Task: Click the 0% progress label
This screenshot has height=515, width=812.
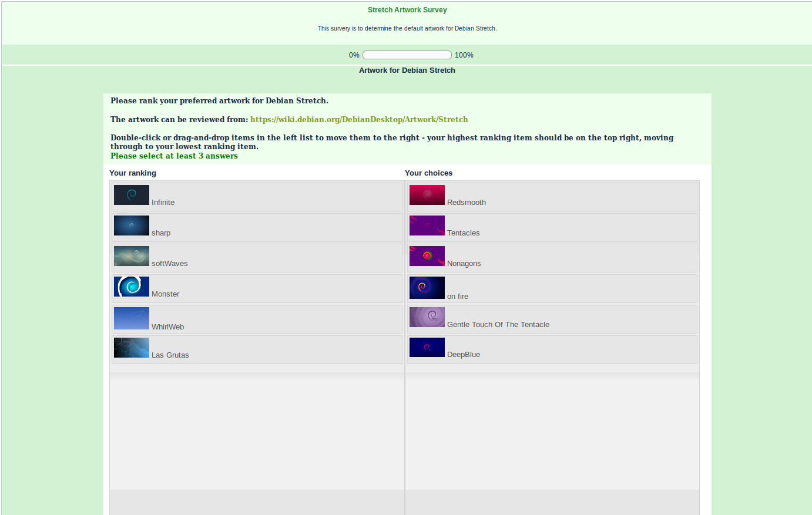Action: pos(354,55)
